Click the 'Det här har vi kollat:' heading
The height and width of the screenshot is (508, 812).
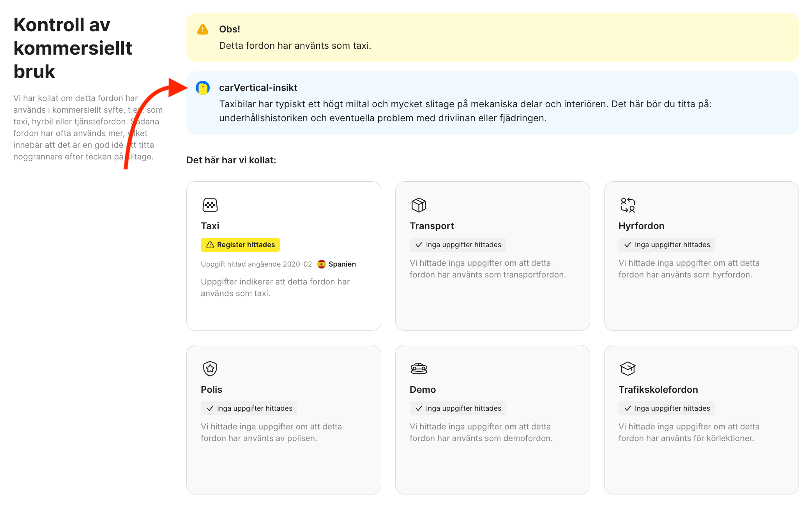(x=231, y=160)
